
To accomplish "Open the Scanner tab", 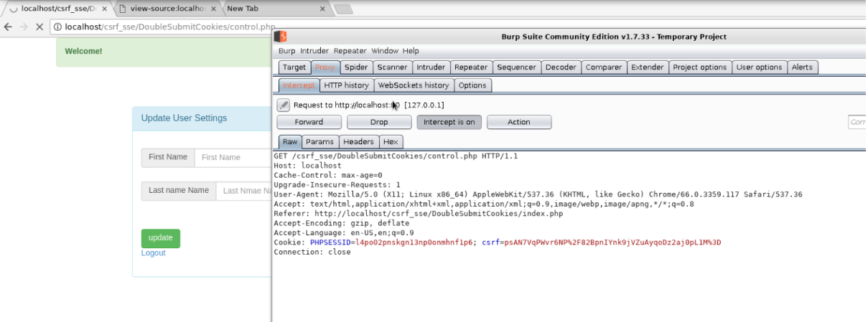I will coord(392,67).
